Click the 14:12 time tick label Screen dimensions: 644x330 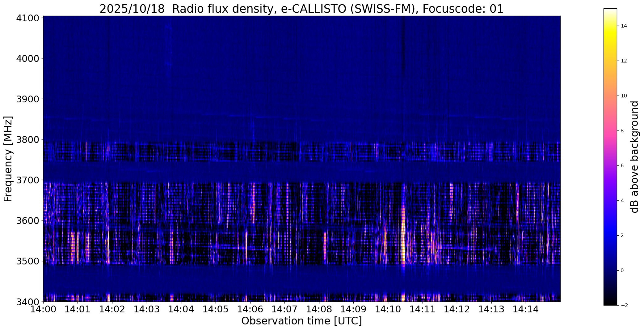tap(457, 309)
